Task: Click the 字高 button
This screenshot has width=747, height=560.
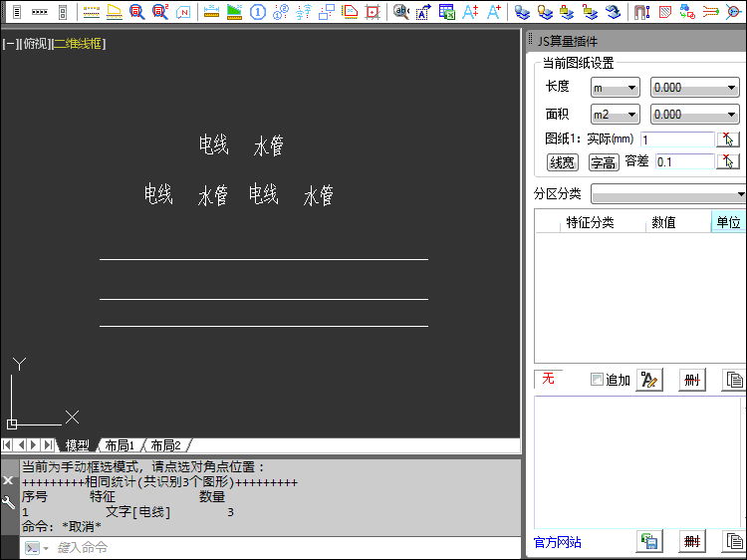Action: 603,162
